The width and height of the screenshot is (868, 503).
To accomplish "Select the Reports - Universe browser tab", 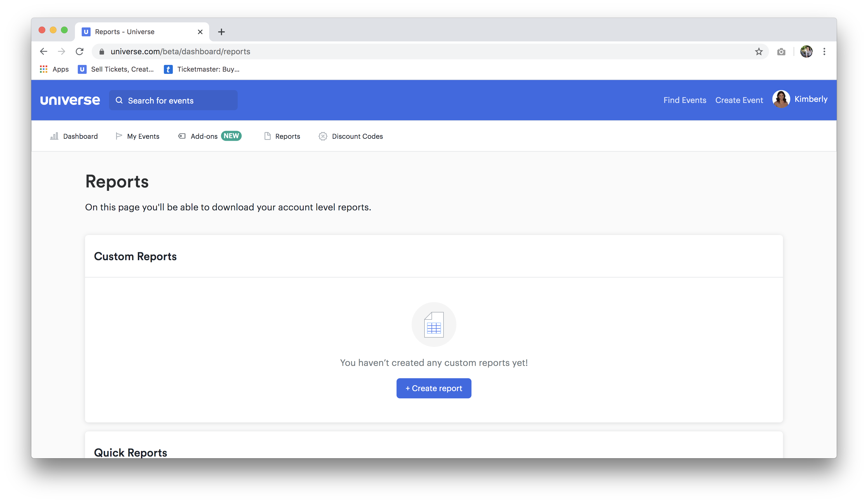I will tap(142, 32).
